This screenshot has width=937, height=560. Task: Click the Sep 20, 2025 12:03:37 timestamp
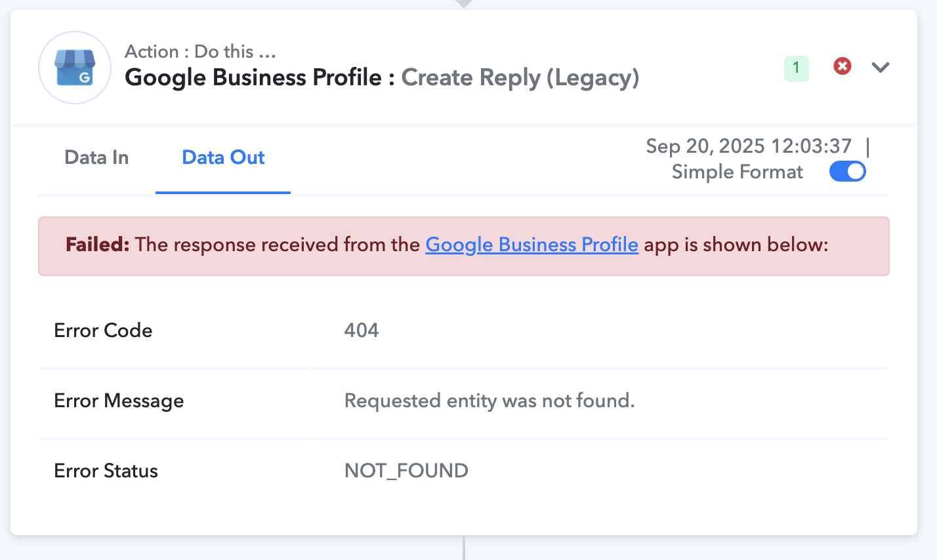click(x=749, y=146)
